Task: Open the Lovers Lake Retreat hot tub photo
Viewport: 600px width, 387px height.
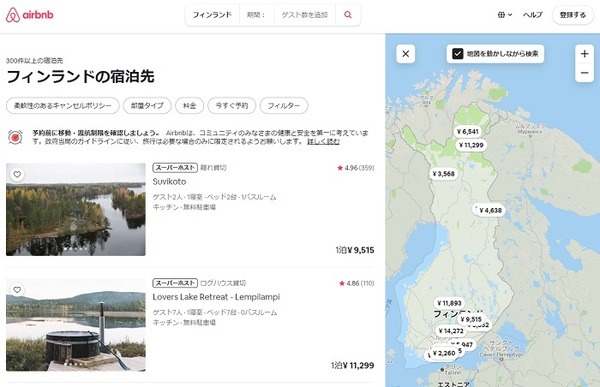Action: (x=76, y=325)
